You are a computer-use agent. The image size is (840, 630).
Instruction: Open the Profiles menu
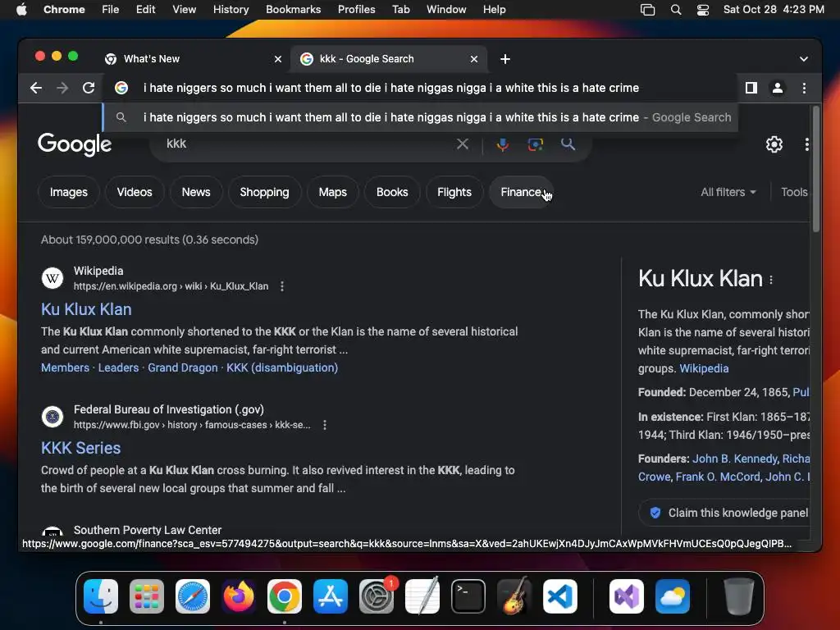tap(356, 10)
